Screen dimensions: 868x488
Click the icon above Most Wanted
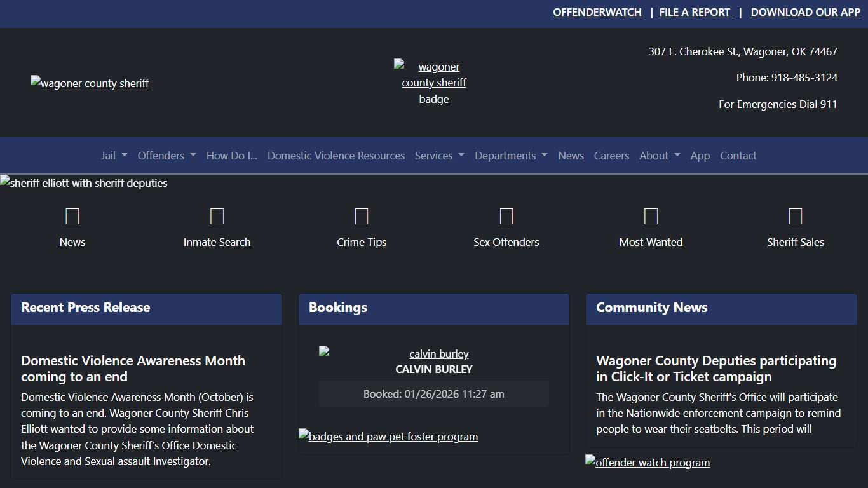tap(651, 217)
